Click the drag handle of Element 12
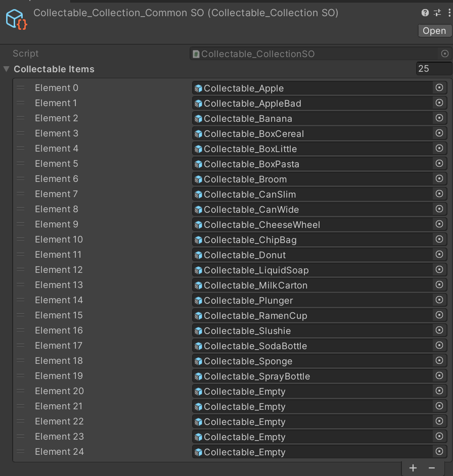 point(21,270)
